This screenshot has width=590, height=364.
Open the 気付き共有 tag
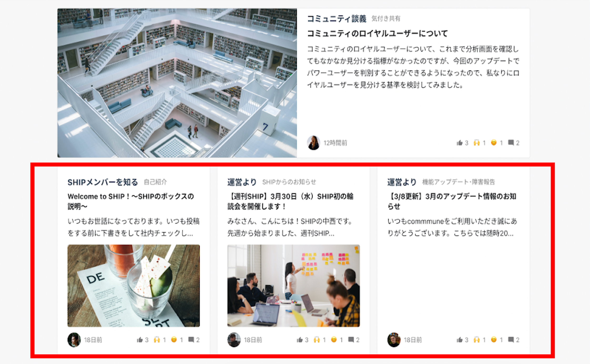tap(386, 19)
